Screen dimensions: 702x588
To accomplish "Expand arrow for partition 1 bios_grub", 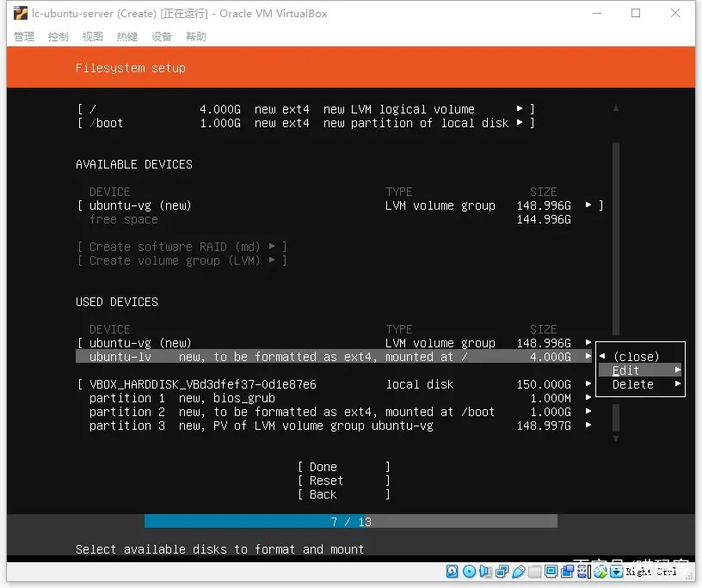I will coord(588,397).
